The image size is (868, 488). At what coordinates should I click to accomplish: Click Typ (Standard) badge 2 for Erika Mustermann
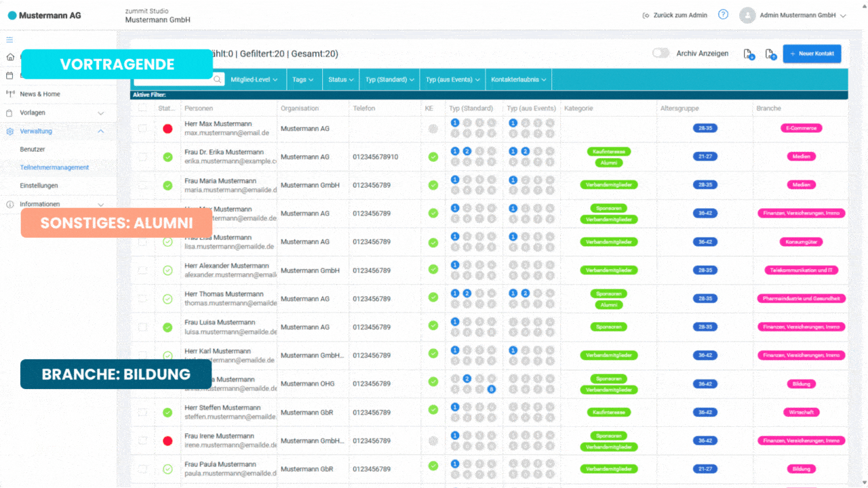pos(467,151)
